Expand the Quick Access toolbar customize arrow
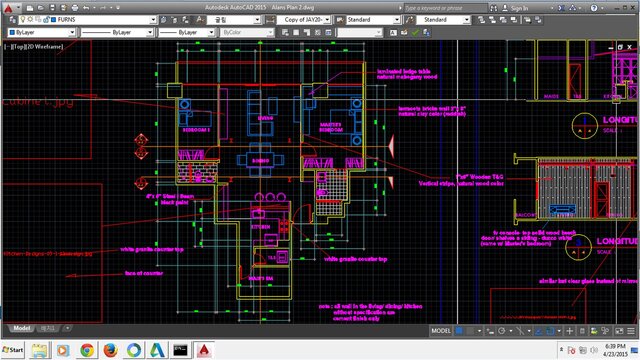The height and width of the screenshot is (360, 640). [x=118, y=8]
